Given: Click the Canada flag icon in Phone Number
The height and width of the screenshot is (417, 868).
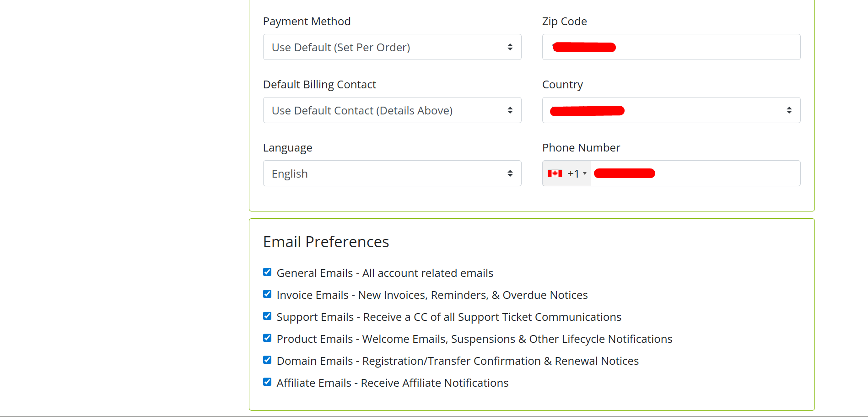Looking at the screenshot, I should tap(555, 173).
